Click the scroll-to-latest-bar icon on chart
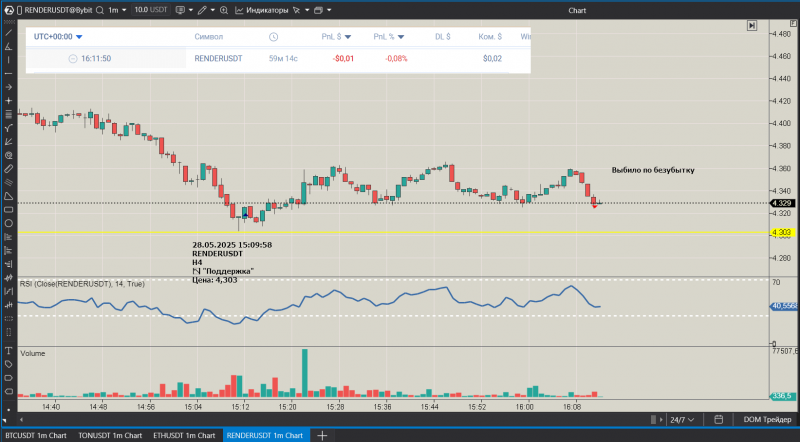 [752, 26]
